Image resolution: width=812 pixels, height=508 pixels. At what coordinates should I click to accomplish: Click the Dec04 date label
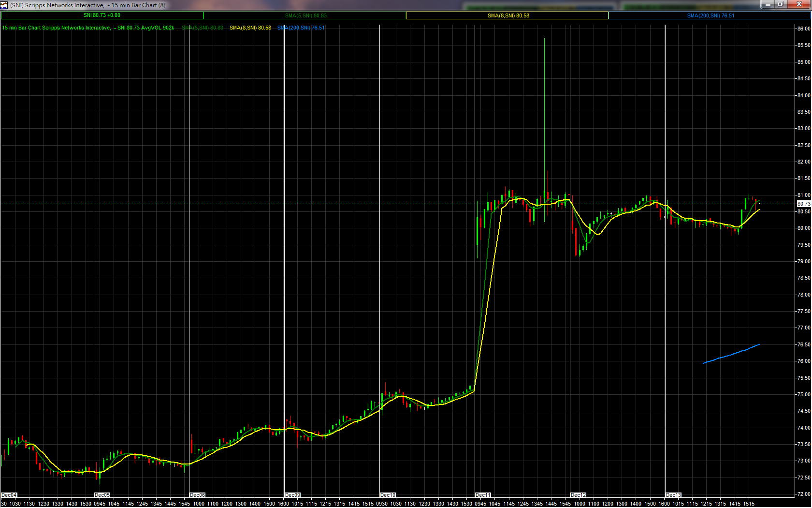click(x=9, y=495)
